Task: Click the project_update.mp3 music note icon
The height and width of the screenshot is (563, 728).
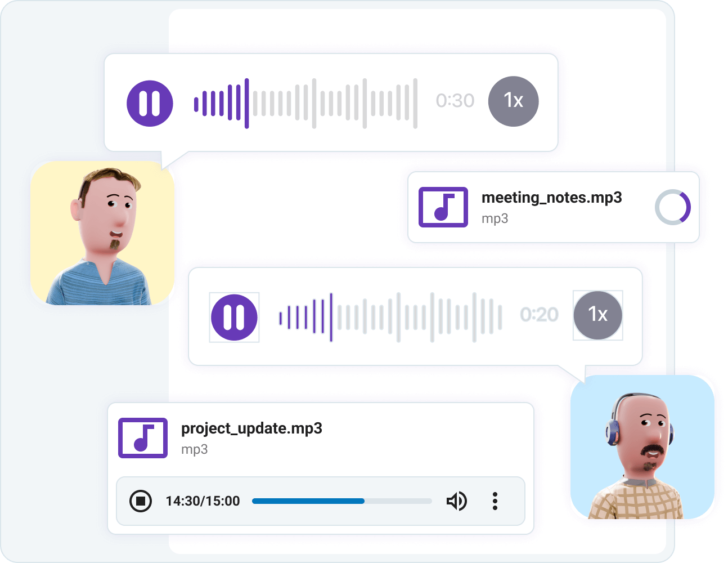Action: coord(143,438)
